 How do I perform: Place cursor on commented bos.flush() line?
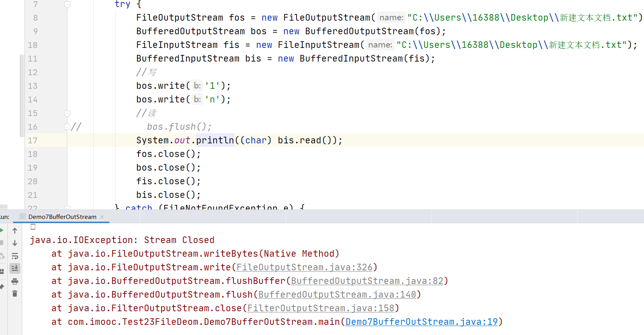[x=179, y=127]
